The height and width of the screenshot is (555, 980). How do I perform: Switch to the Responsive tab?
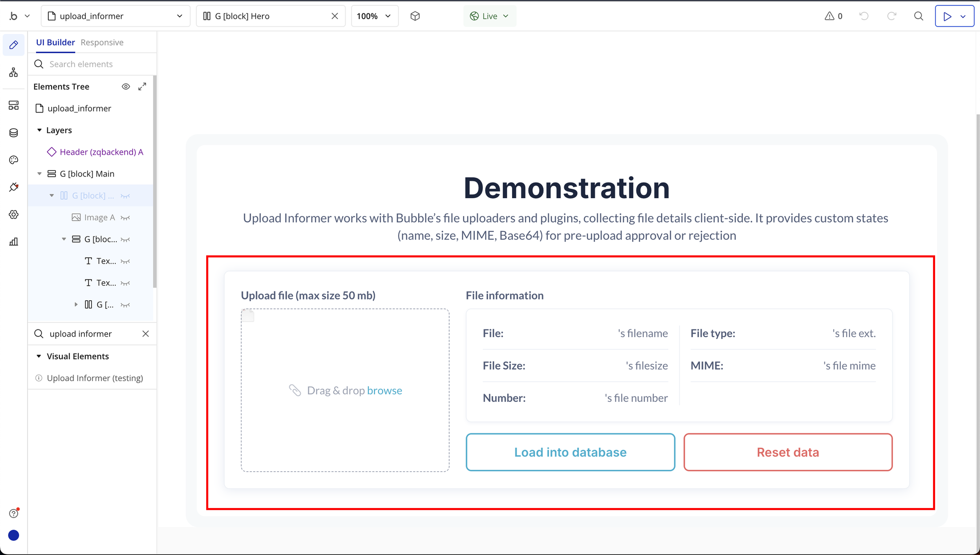pos(102,43)
